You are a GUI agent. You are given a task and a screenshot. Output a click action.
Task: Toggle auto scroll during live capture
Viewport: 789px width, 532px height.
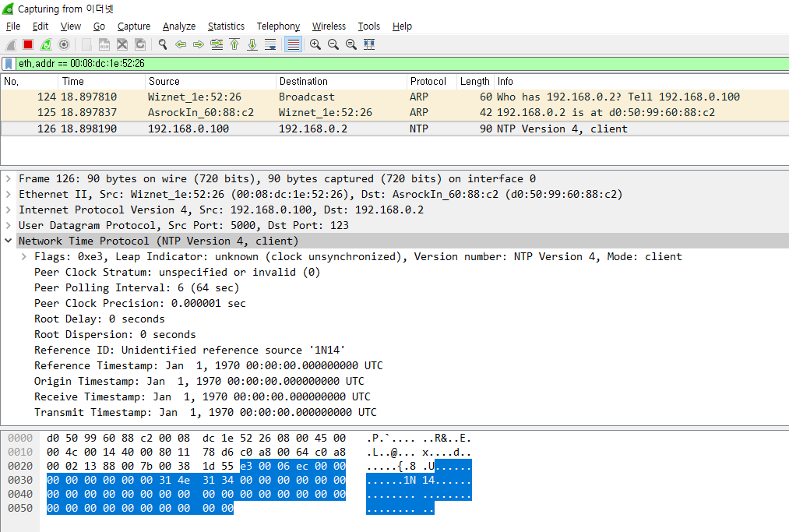[270, 45]
